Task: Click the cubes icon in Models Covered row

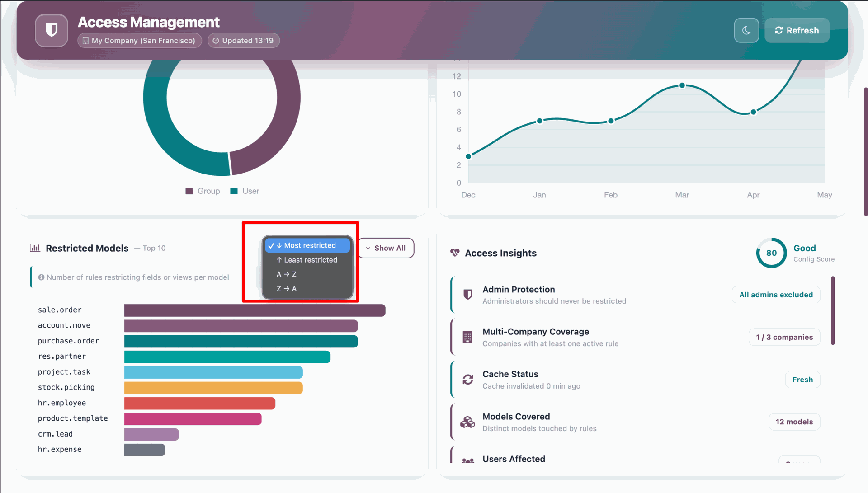Action: 467,422
